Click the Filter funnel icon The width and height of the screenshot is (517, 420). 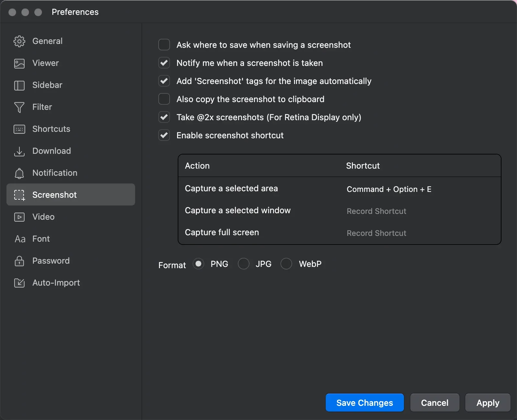(19, 107)
